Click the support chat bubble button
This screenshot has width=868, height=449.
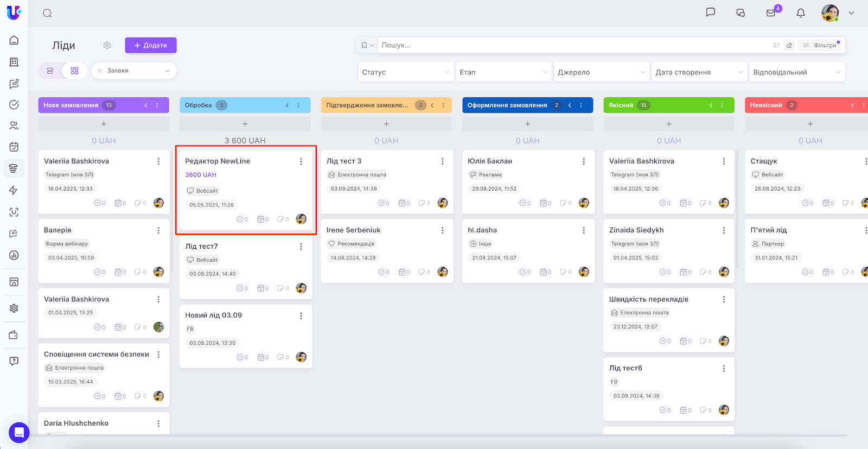19,433
